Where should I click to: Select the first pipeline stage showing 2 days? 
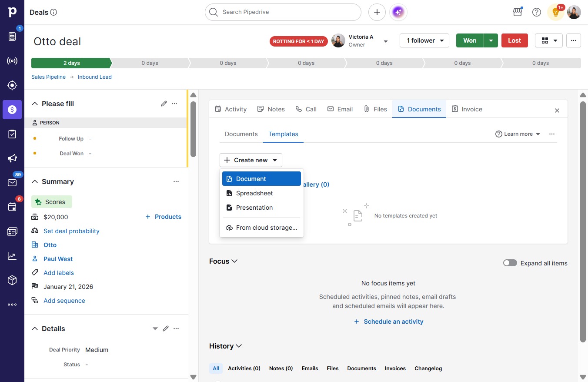[x=71, y=63]
